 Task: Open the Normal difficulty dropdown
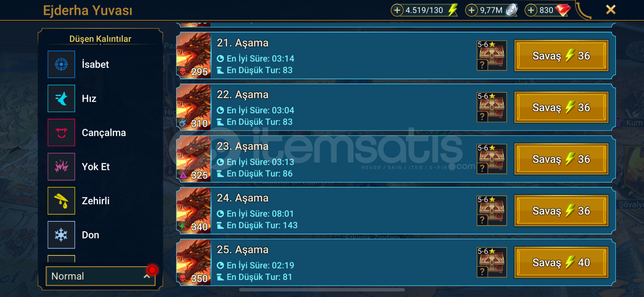[x=101, y=276]
